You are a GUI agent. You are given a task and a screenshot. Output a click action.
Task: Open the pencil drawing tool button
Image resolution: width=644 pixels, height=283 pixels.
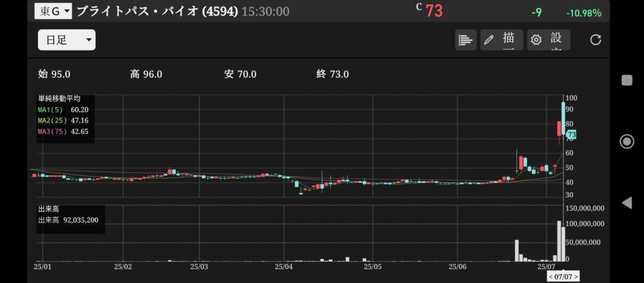coord(501,40)
